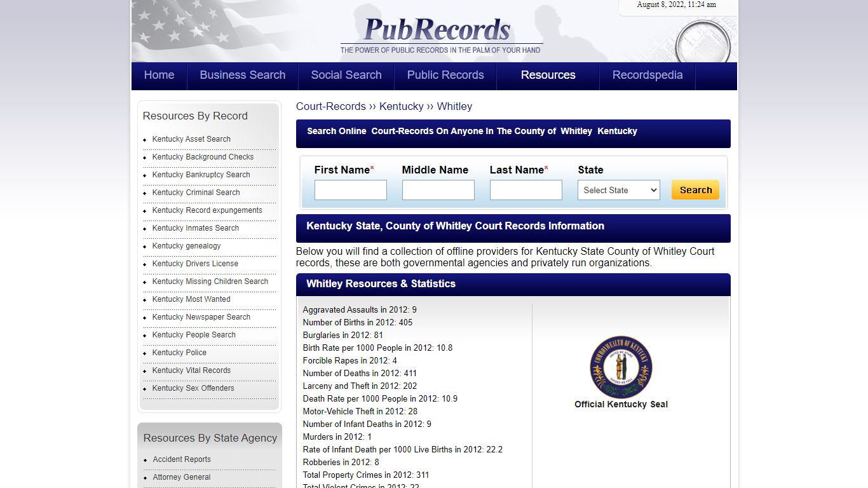Open Kentucky Criminal Search link

pos(196,193)
